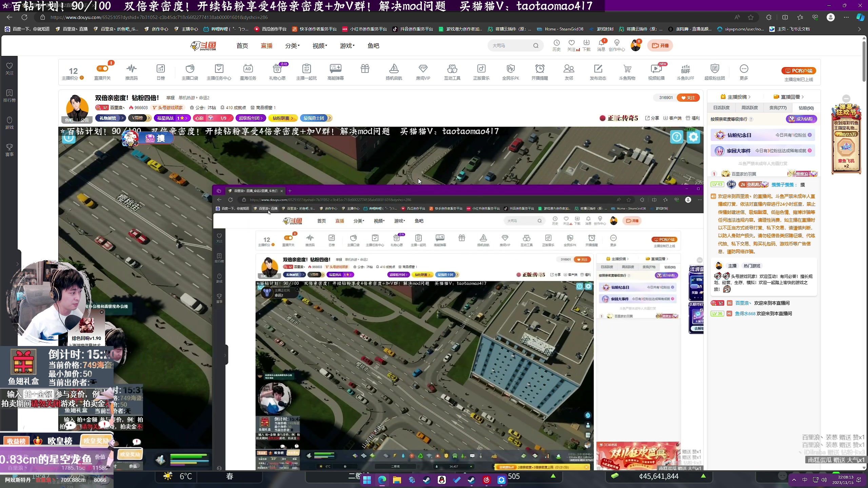Open the 超级粉丝团 super fan club icon
The image size is (868, 488).
point(715,72)
